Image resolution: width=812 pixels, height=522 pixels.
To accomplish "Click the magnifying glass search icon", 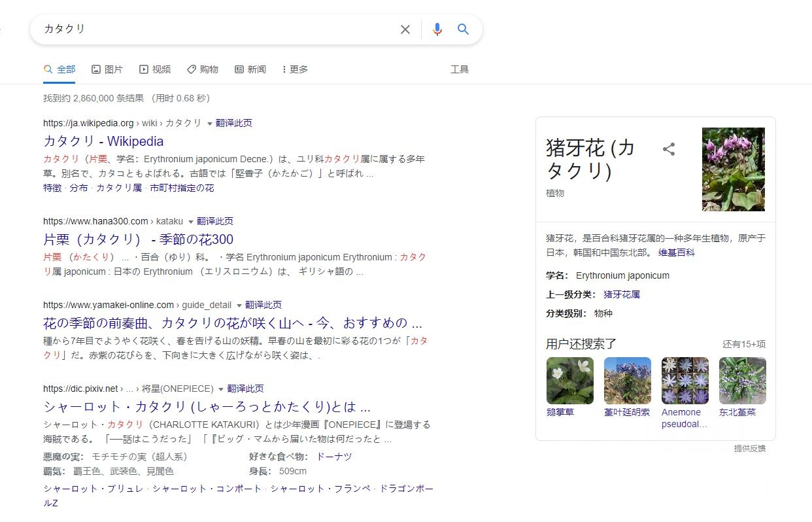I will pyautogui.click(x=463, y=29).
